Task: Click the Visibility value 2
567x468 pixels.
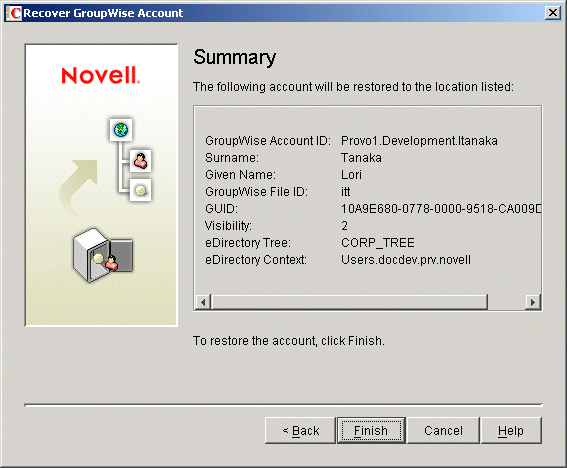Action: click(x=344, y=226)
